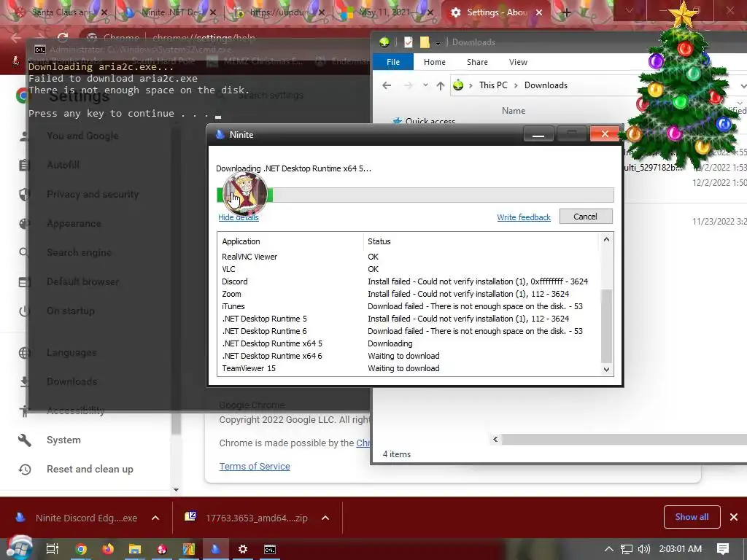
Task: Show all downloads
Action: (x=692, y=517)
